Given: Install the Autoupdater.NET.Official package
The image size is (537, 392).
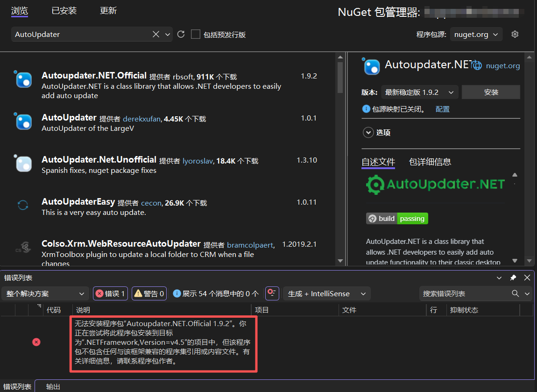Looking at the screenshot, I should [491, 92].
